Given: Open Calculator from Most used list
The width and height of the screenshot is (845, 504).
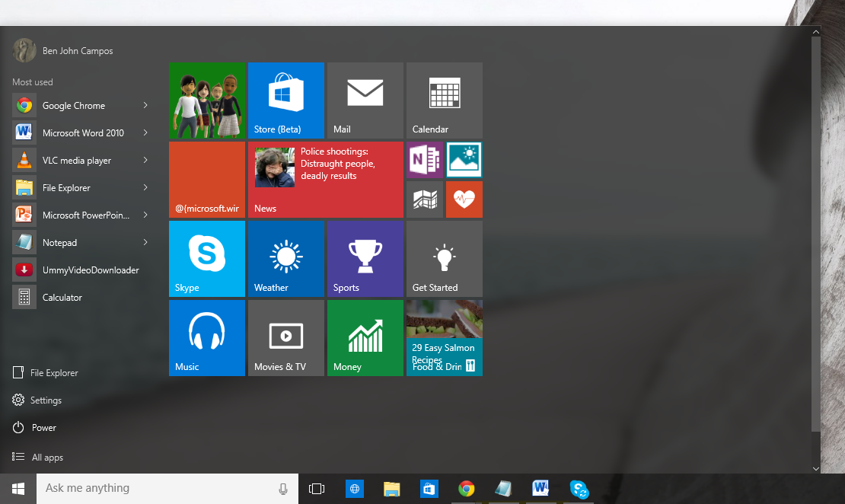Looking at the screenshot, I should coord(81,298).
